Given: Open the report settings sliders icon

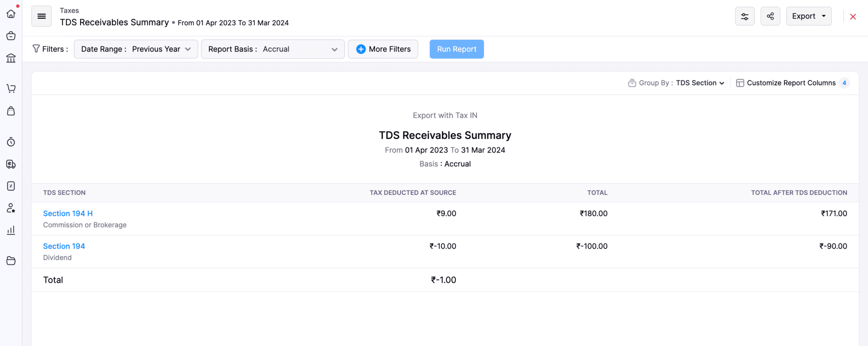Looking at the screenshot, I should click(744, 16).
